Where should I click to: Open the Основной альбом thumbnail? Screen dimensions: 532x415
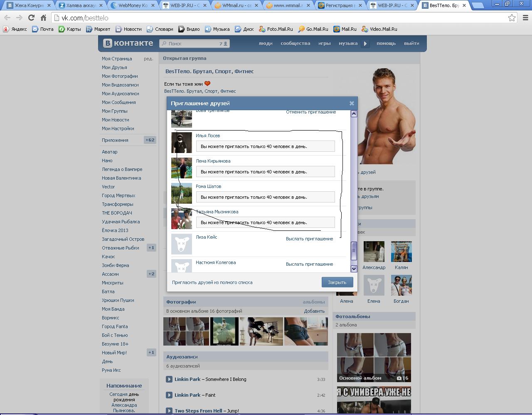pyautogui.click(x=374, y=358)
